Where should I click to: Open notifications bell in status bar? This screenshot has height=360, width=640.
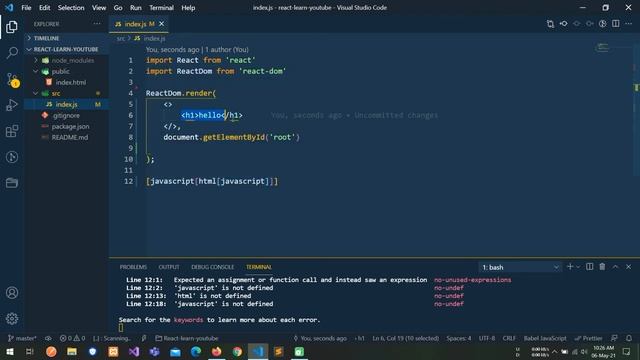point(629,338)
